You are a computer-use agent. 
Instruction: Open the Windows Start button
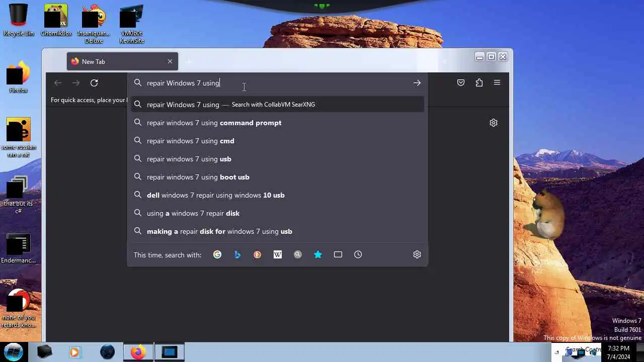click(x=14, y=351)
